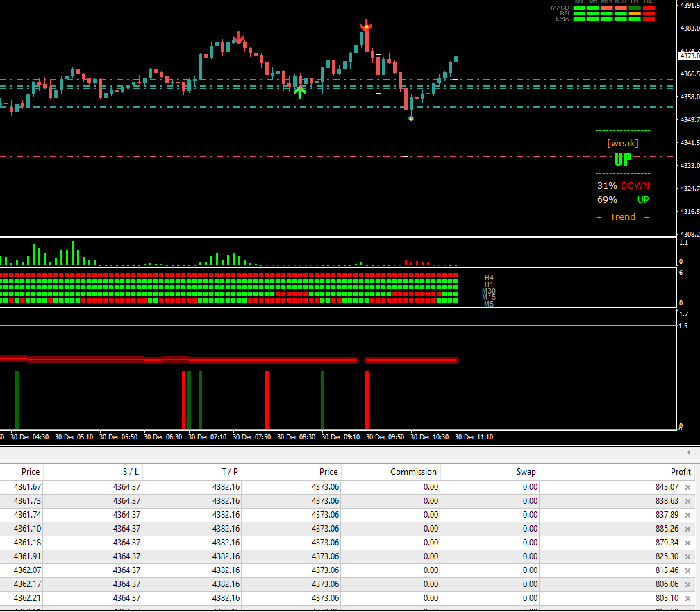Screen dimensions: 700x612
Task: Close the trade showing 838.63 profit
Action: (687, 501)
